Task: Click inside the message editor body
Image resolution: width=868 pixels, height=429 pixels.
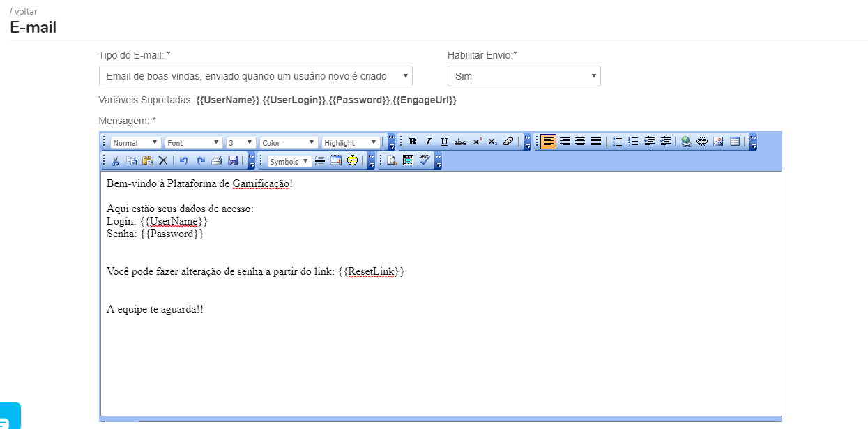Action: coord(441,294)
